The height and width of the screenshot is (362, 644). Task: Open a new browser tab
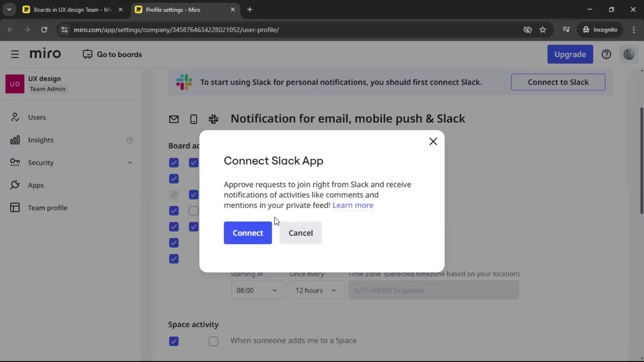pos(250,10)
